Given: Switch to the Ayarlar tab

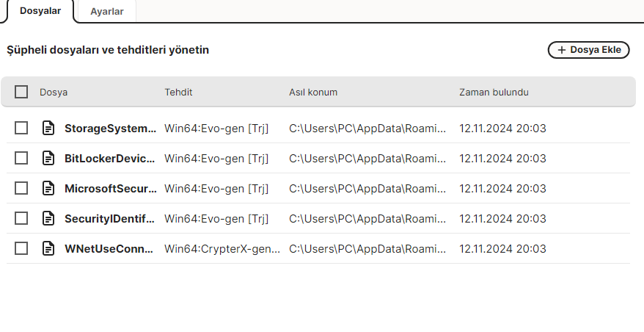Looking at the screenshot, I should [x=107, y=11].
